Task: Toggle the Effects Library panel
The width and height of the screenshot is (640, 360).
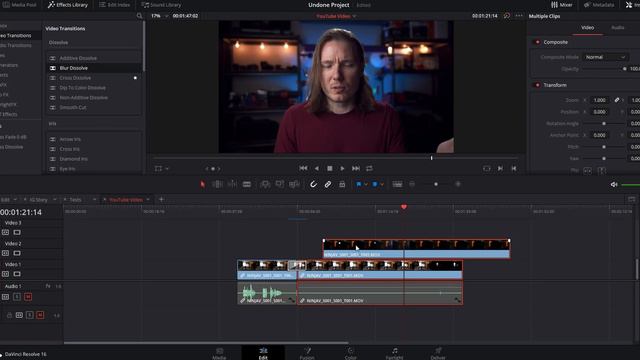Action: pyautogui.click(x=68, y=5)
